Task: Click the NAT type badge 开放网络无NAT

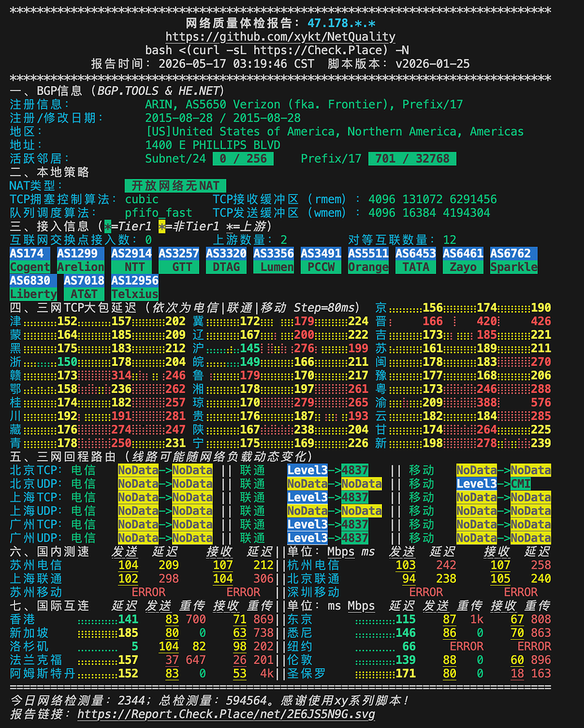Action: click(x=176, y=186)
